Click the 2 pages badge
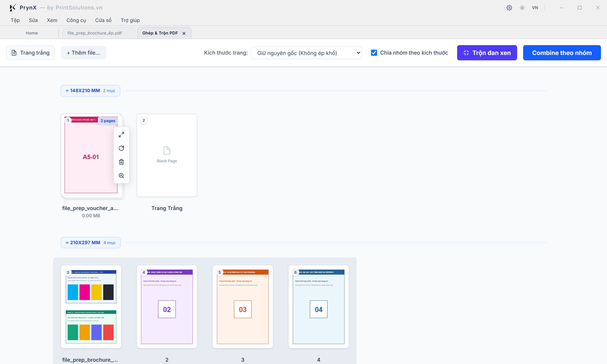The width and height of the screenshot is (607, 364). click(108, 121)
